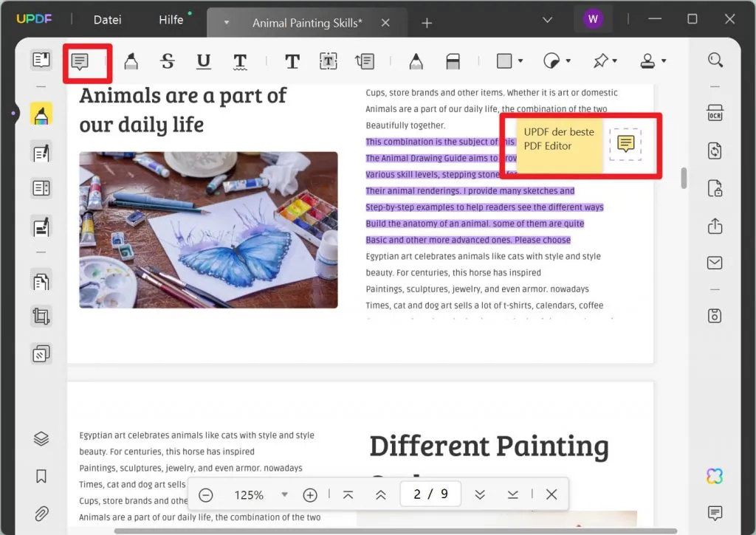Open the Hilfe menu
This screenshot has width=756, height=535.
[171, 20]
